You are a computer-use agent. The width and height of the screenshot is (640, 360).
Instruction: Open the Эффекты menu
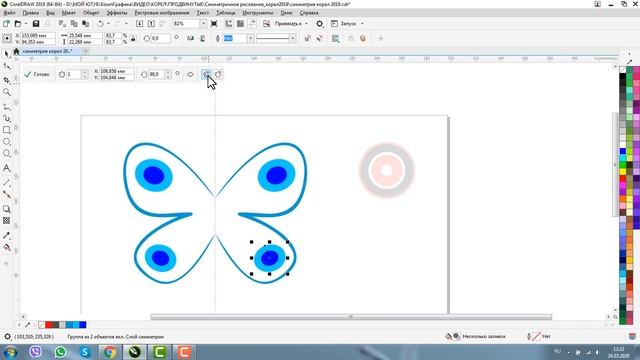[x=117, y=13]
